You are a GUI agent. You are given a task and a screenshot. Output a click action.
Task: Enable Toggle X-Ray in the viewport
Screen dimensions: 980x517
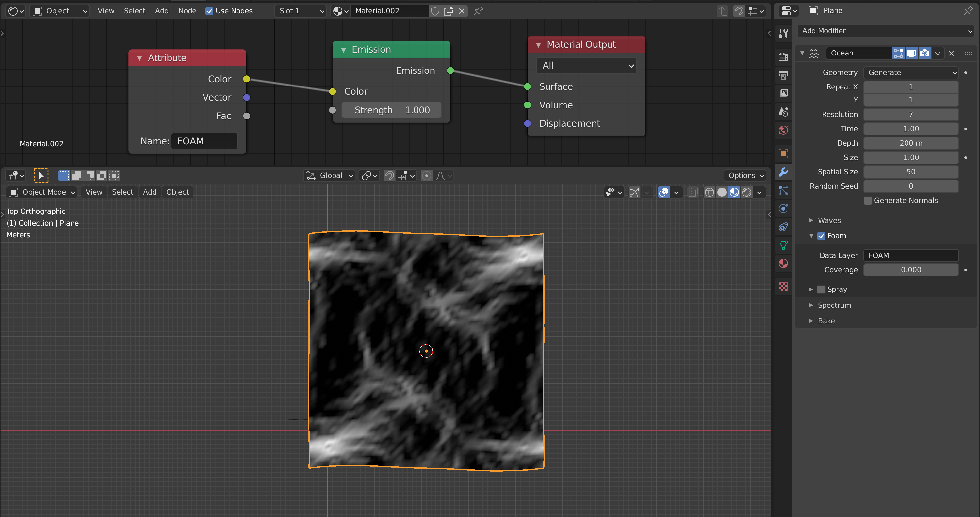[693, 192]
